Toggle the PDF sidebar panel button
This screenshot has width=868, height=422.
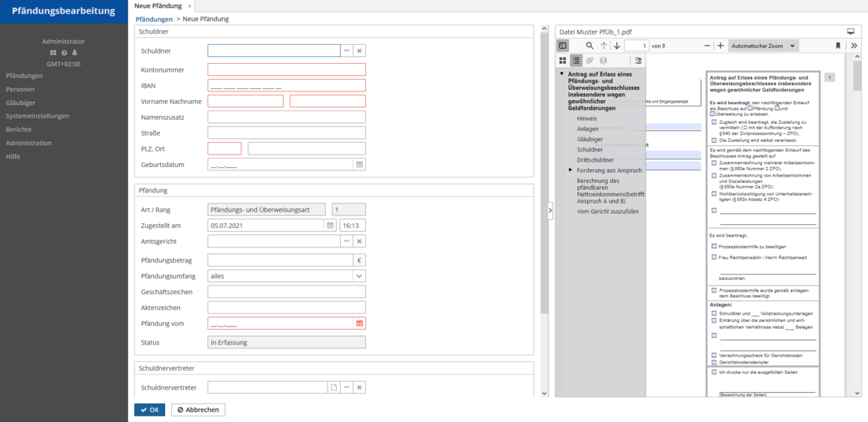tap(563, 46)
